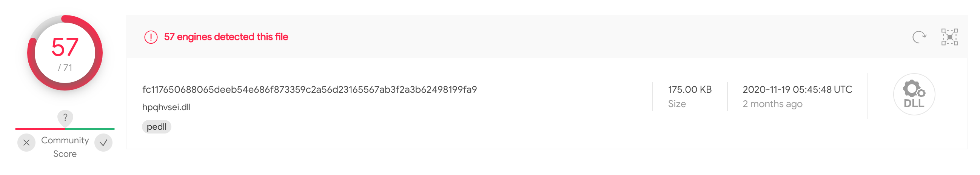The width and height of the screenshot is (980, 175).
Task: Click the SHA-256 file hash text
Action: coord(309,89)
